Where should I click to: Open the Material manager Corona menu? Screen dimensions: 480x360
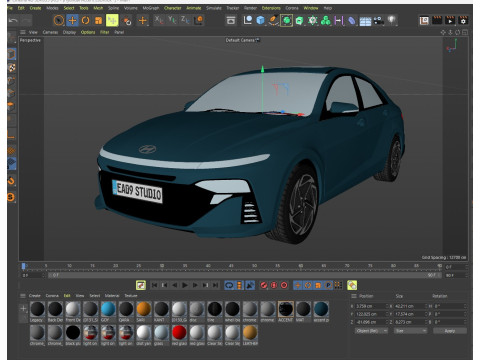pyautogui.click(x=52, y=296)
